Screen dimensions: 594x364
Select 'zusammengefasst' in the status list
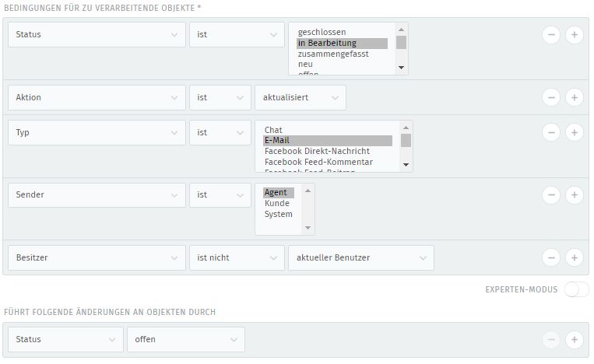pyautogui.click(x=333, y=54)
